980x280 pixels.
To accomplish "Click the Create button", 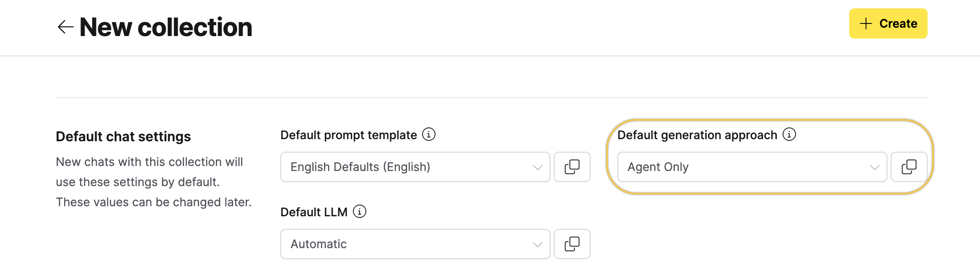I will [889, 23].
